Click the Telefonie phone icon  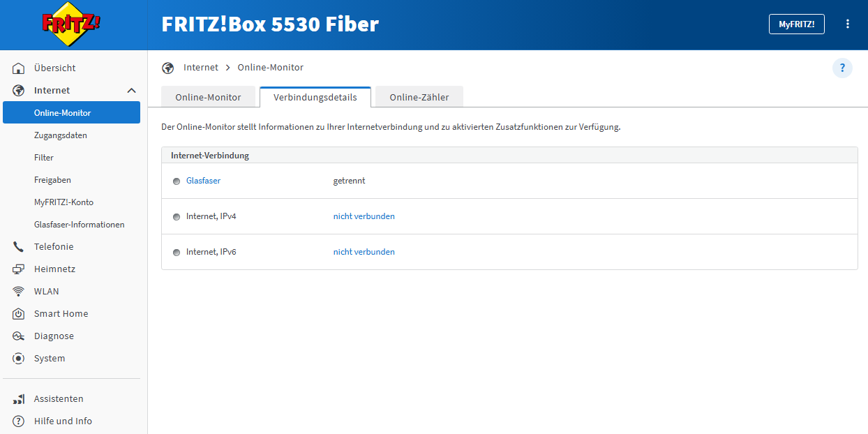19,247
